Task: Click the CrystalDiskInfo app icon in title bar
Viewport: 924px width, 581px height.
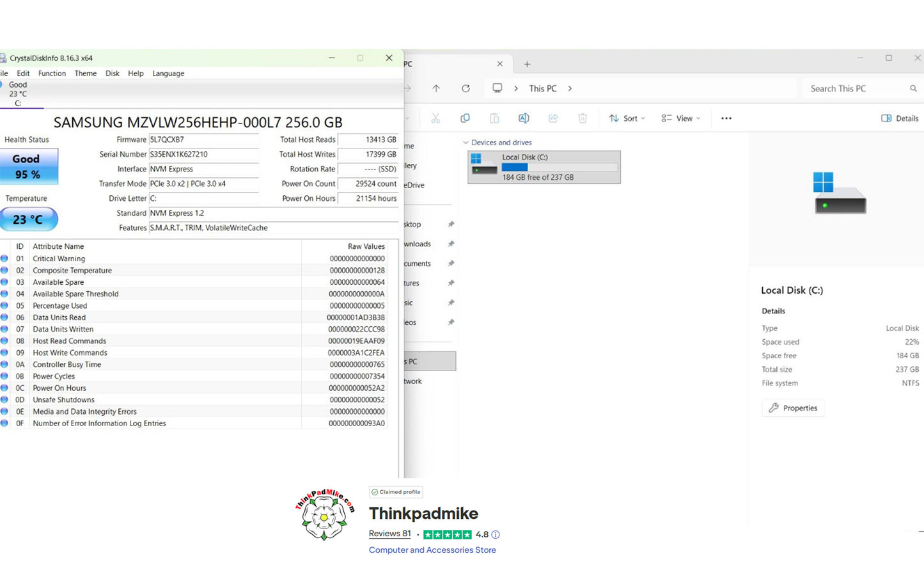Action: click(3, 58)
